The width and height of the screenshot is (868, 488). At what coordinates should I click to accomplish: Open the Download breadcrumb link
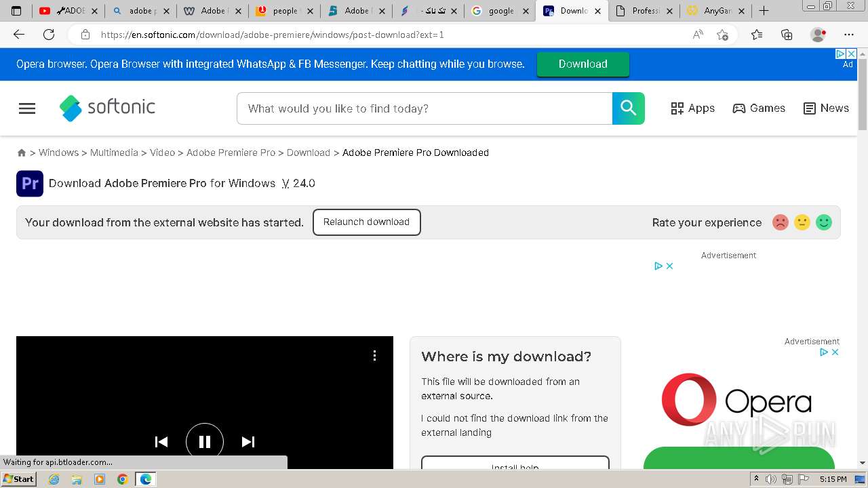pyautogui.click(x=308, y=152)
